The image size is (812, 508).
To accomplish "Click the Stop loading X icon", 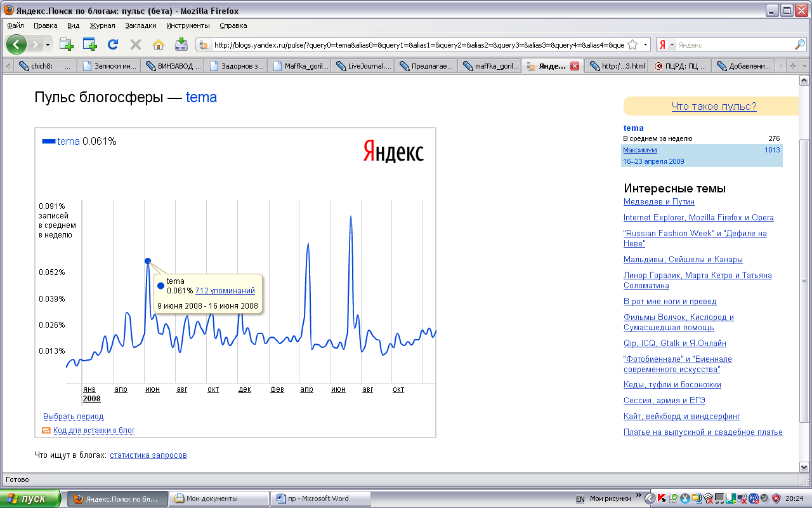I will click(x=136, y=44).
